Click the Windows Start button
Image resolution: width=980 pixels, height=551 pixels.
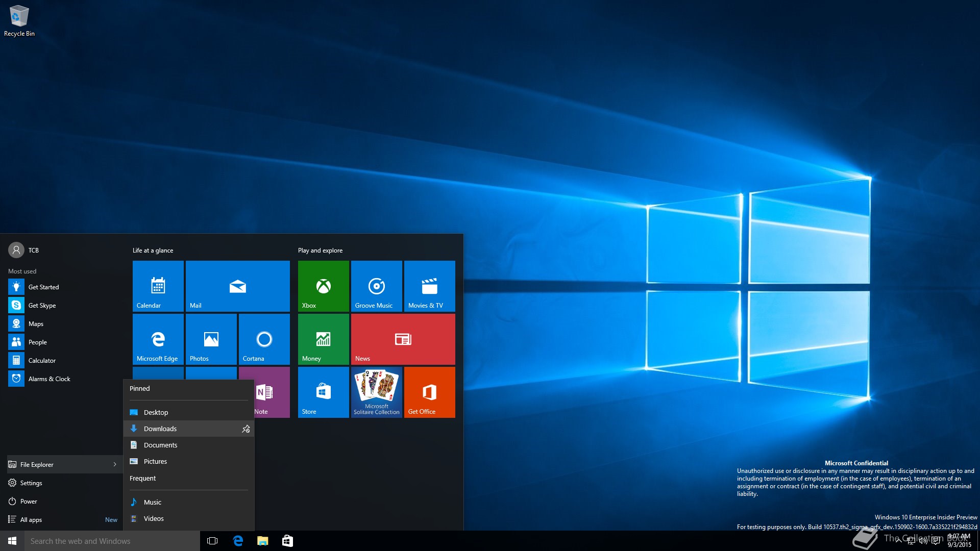12,541
